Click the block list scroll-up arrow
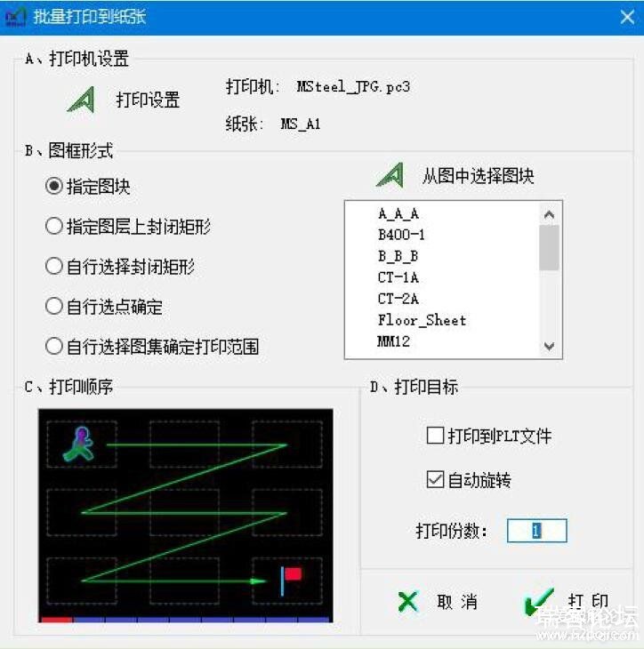The image size is (644, 649). point(549,214)
